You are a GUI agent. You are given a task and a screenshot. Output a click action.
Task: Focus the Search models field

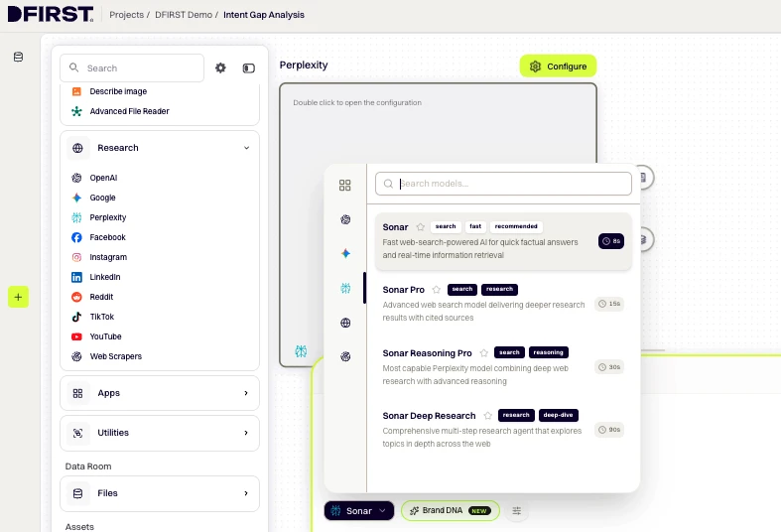503,184
